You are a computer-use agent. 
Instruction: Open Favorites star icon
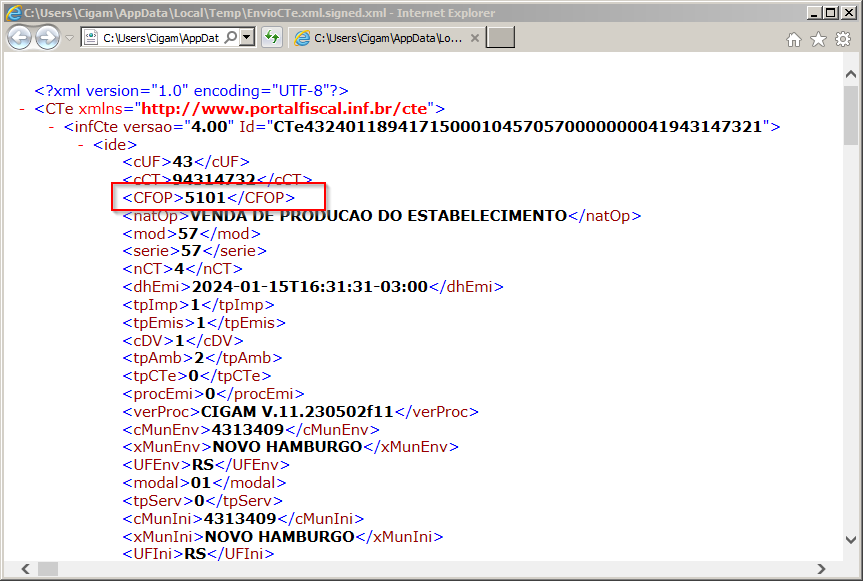click(x=818, y=39)
